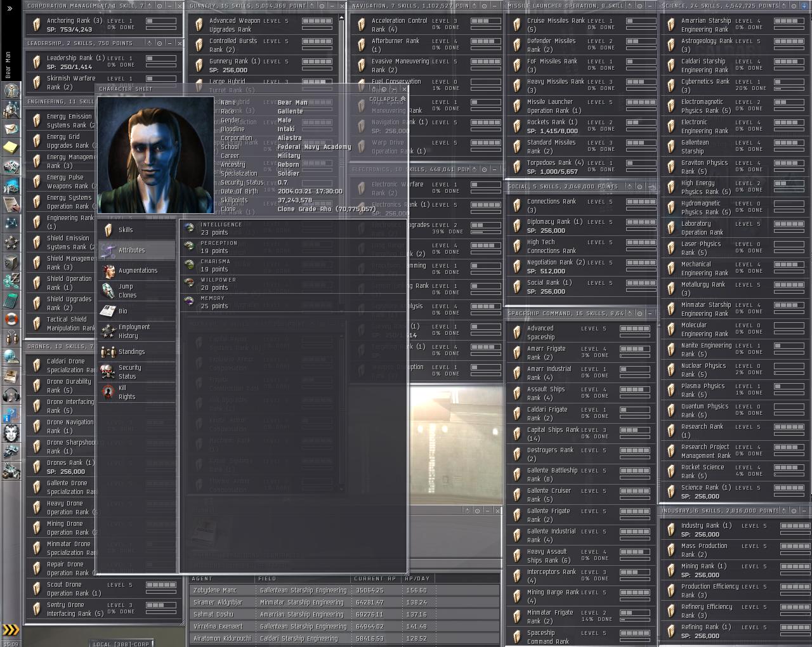Expand the sidebar with the double-chevron arrow
Screen dimensions: 812x647
click(10, 8)
